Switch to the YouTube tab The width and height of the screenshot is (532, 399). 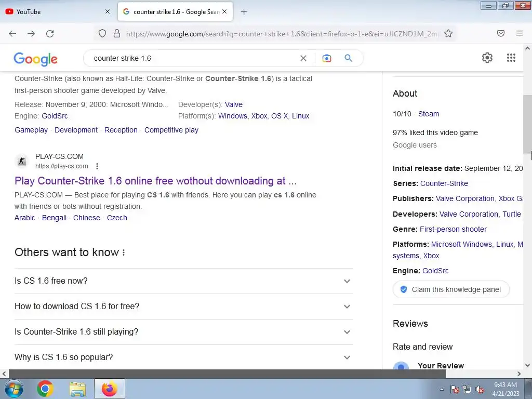[x=58, y=11]
